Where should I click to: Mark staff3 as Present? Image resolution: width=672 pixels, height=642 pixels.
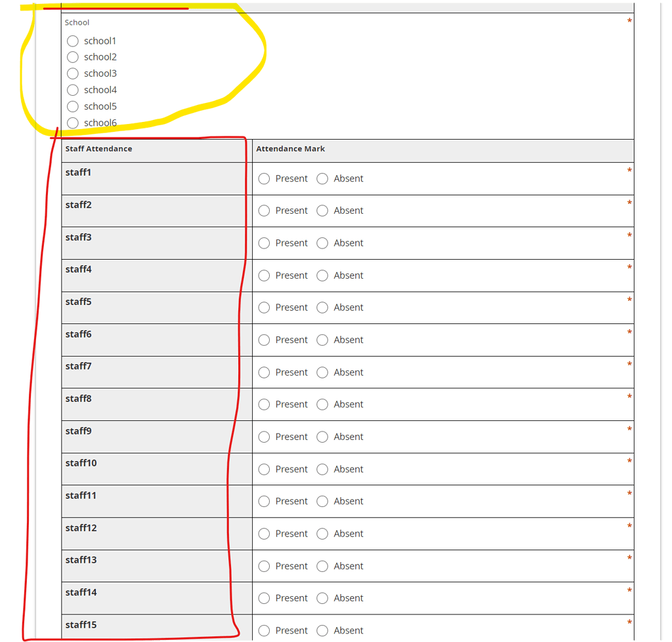click(x=263, y=243)
